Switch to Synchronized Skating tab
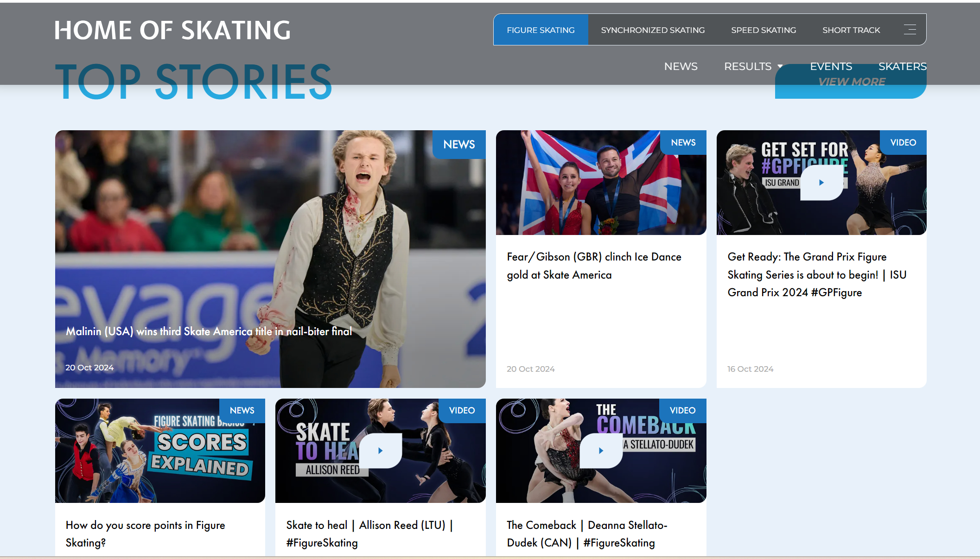Image resolution: width=980 pixels, height=559 pixels. (653, 30)
